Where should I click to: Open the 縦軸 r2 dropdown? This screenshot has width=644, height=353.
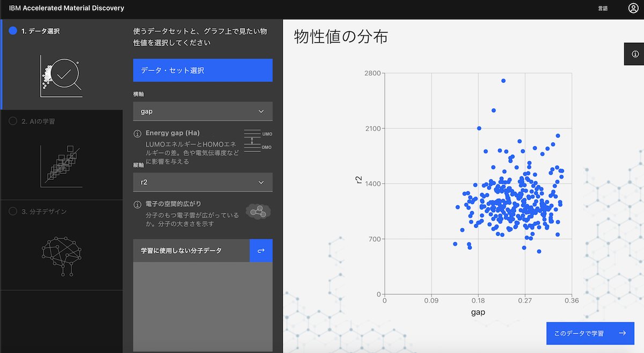(x=203, y=182)
